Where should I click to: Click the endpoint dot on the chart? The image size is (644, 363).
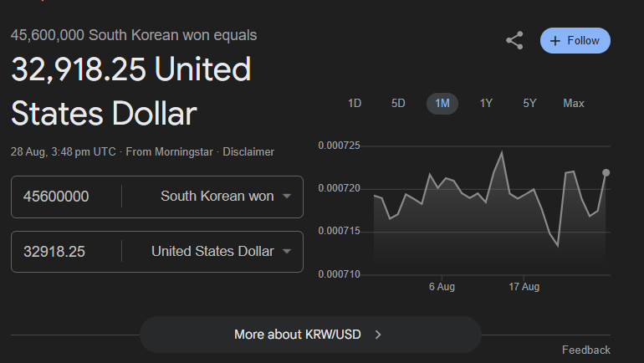coord(606,173)
